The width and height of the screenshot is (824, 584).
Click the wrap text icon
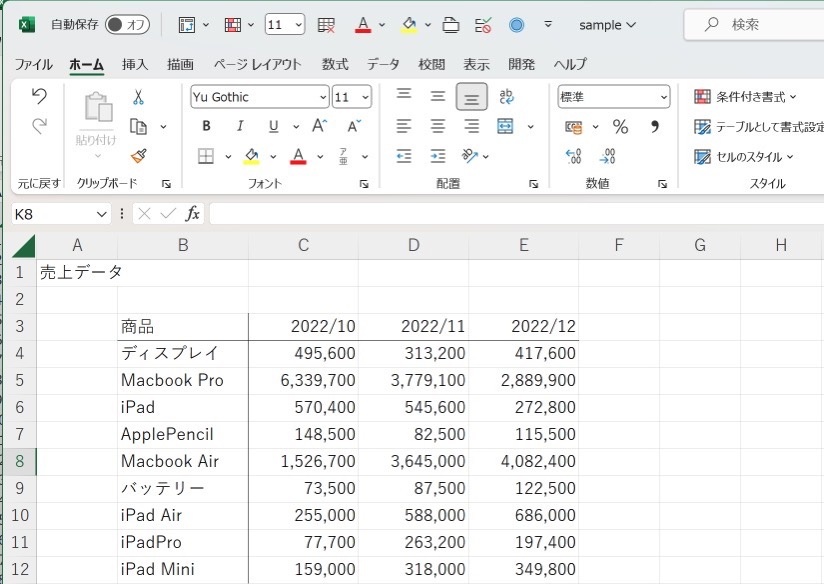(506, 96)
